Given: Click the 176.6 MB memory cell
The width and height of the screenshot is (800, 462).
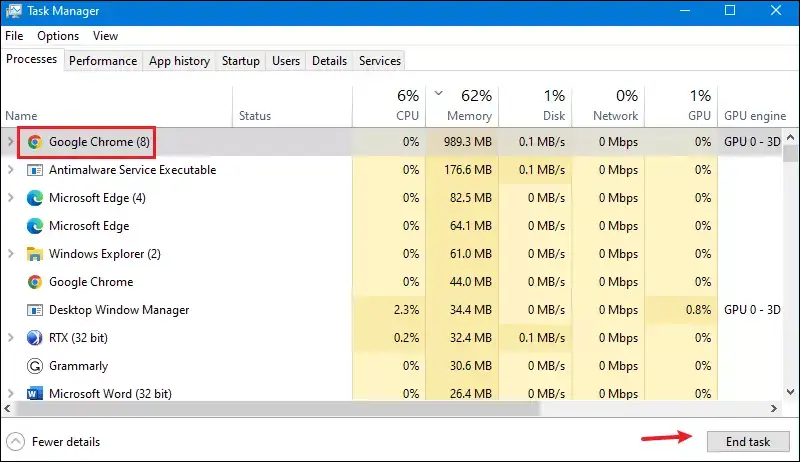Looking at the screenshot, I should click(462, 170).
